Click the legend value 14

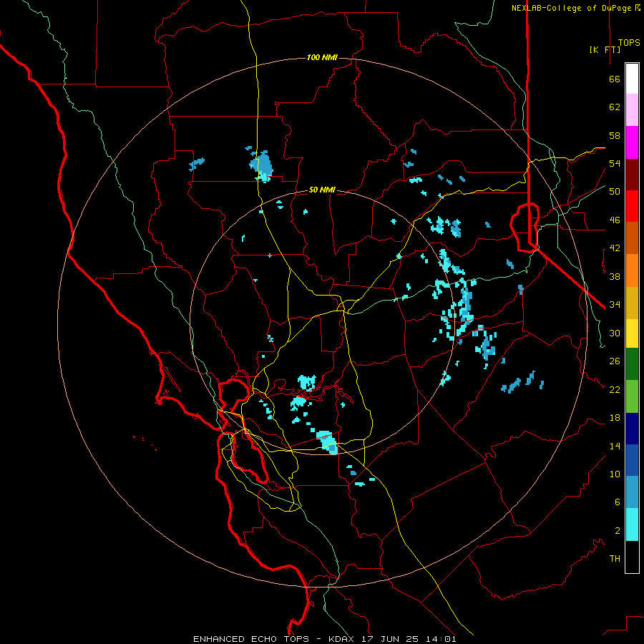coord(615,446)
